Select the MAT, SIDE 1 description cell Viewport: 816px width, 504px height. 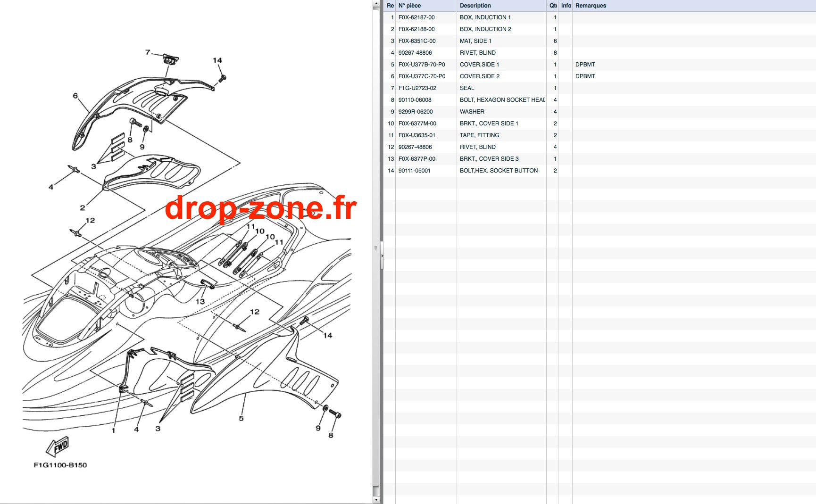(475, 41)
